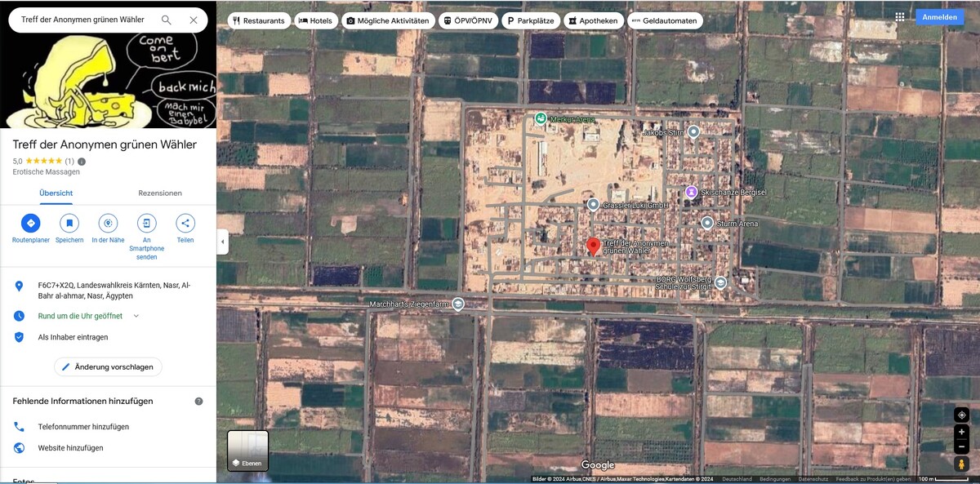Viewport: 980px width, 484px height.
Task: Select the ÖPV/ÖPNV transit chip
Action: tap(468, 20)
